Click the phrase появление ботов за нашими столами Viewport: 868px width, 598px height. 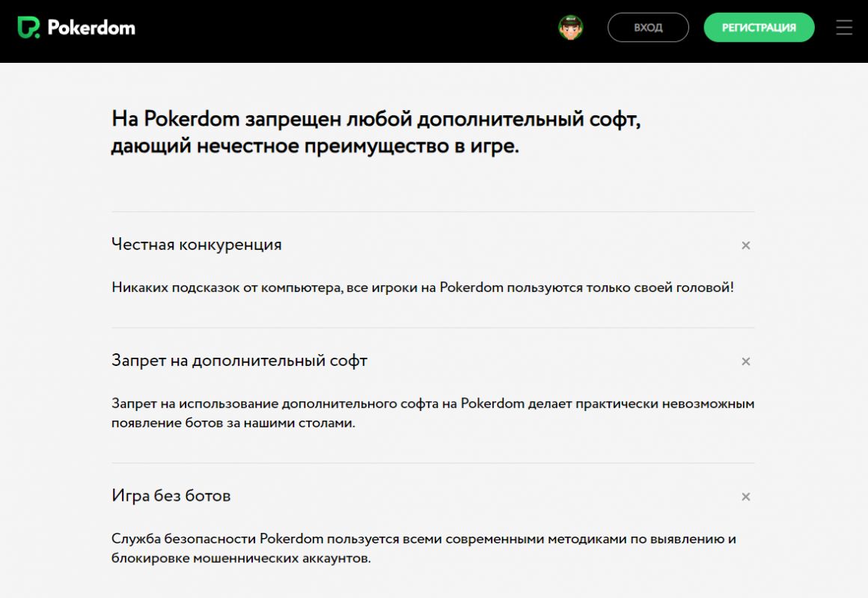coord(233,424)
